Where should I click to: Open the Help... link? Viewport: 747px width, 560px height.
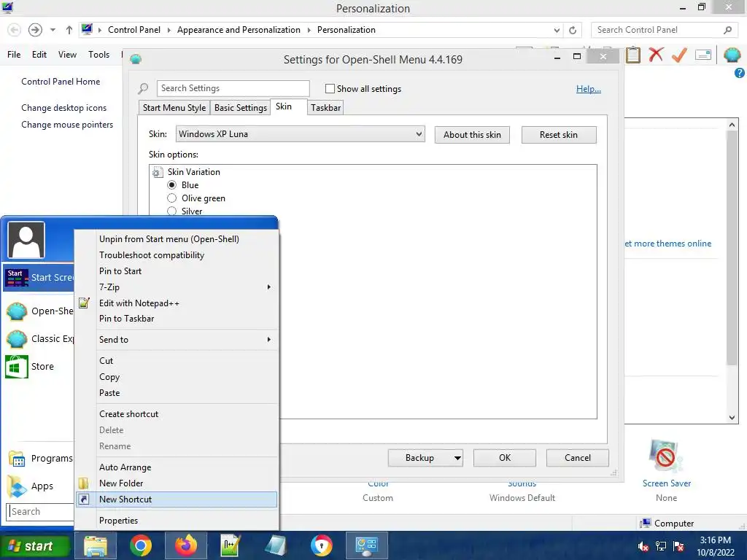pos(589,88)
